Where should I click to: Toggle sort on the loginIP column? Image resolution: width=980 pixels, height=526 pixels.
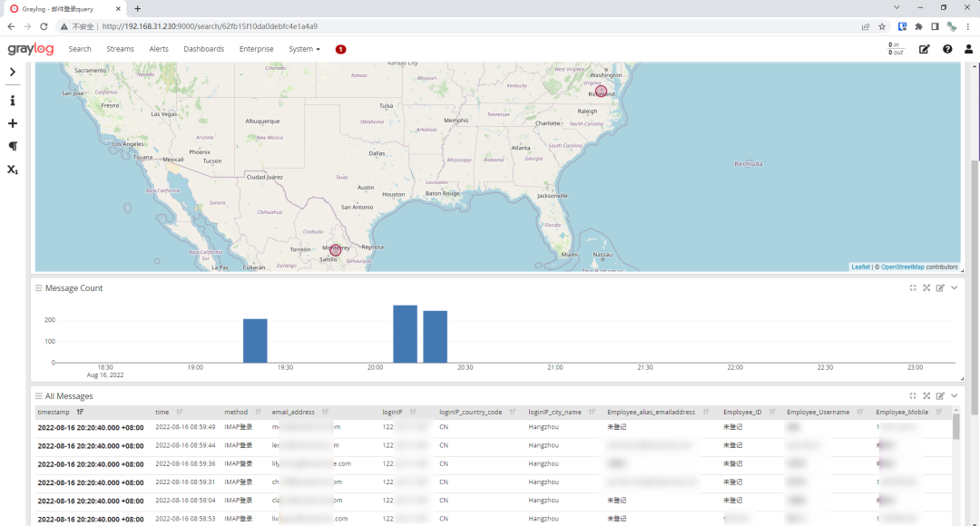point(411,413)
